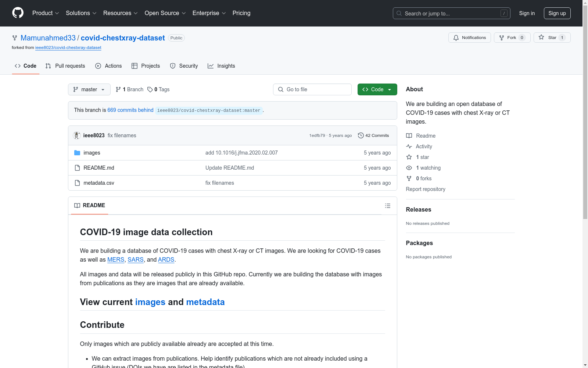The height and width of the screenshot is (368, 588).
Task: Open the Insights tab
Action: pos(222,66)
